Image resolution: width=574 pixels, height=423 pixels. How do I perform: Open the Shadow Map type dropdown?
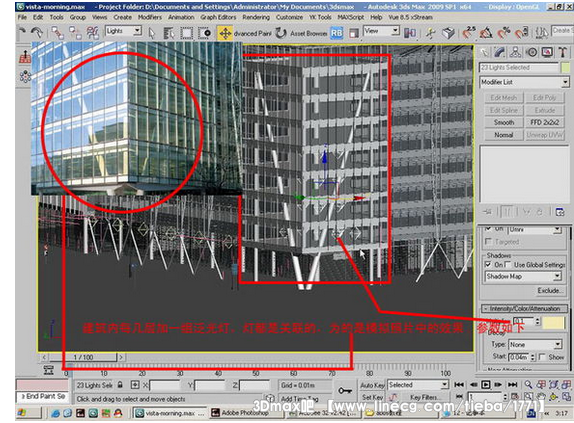tap(523, 276)
